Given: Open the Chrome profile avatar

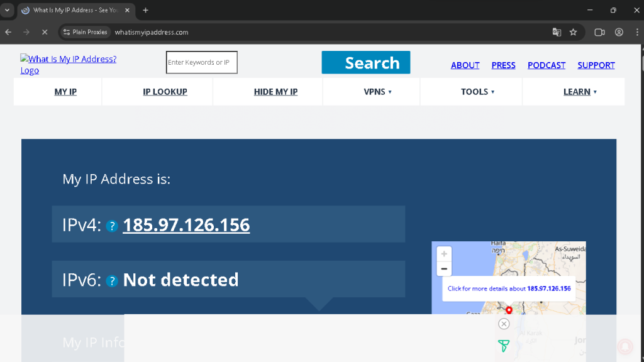Looking at the screenshot, I should click(x=619, y=32).
